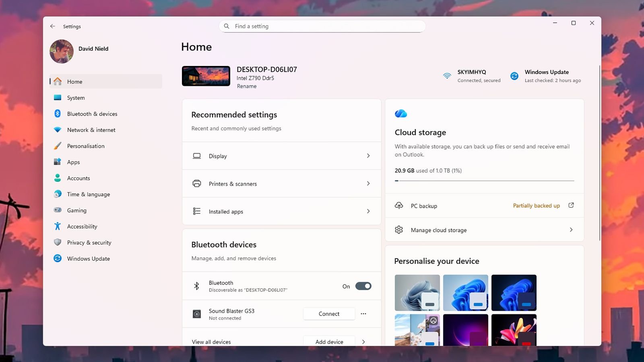Click the search magnifier icon
The width and height of the screenshot is (644, 362).
coord(227,26)
